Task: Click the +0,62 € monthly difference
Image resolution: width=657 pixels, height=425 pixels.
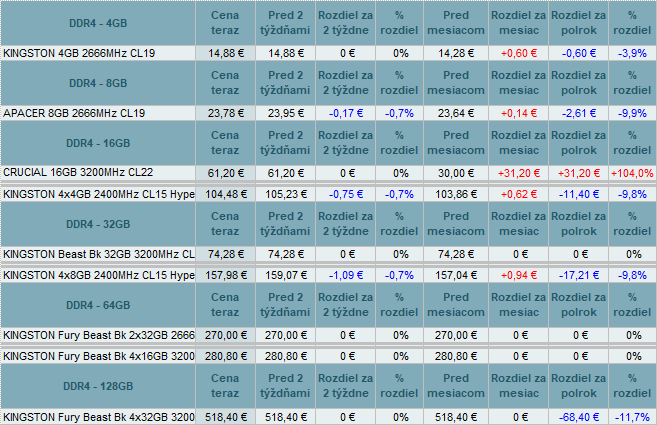Action: click(519, 194)
